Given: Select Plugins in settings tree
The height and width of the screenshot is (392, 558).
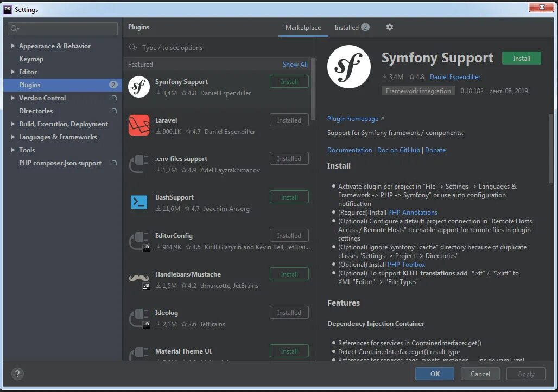Looking at the screenshot, I should tap(62, 85).
